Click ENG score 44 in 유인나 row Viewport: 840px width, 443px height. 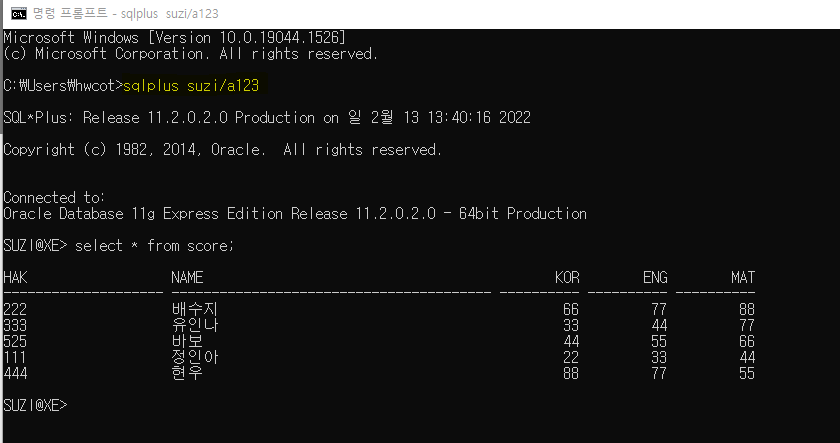[x=659, y=325]
